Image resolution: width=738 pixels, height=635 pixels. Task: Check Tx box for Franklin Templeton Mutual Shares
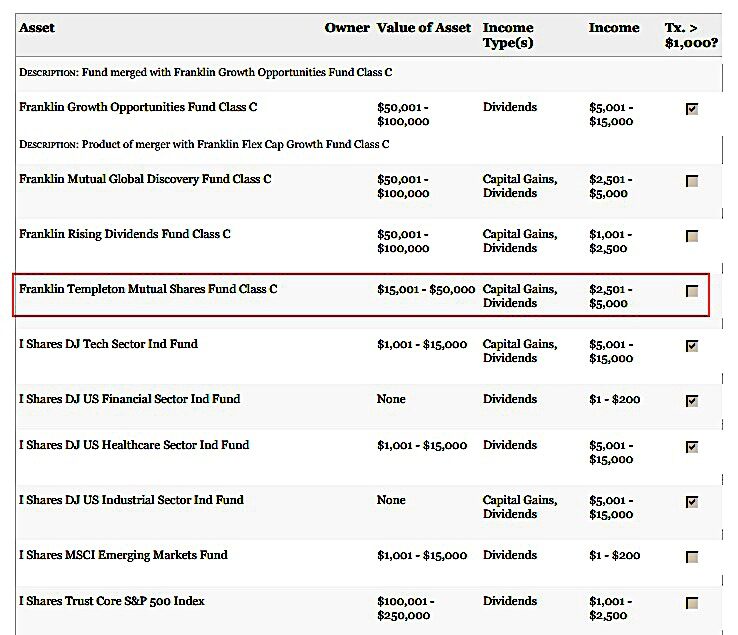click(691, 291)
